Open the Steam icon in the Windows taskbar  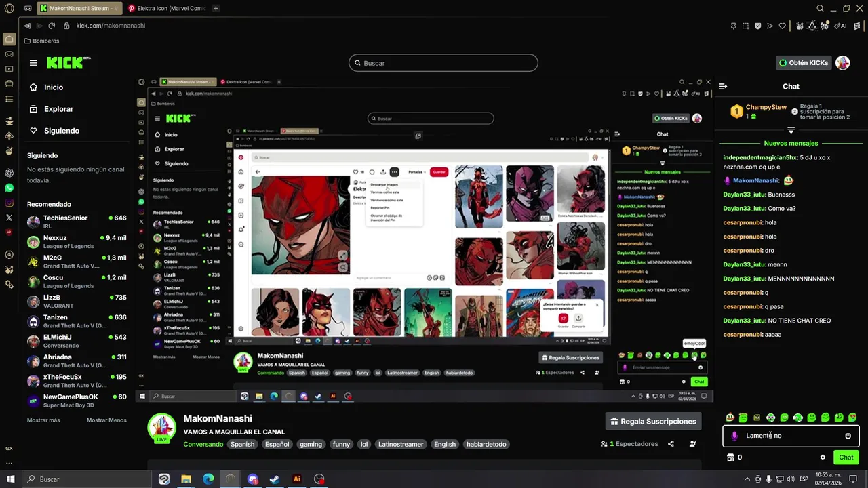point(275,479)
